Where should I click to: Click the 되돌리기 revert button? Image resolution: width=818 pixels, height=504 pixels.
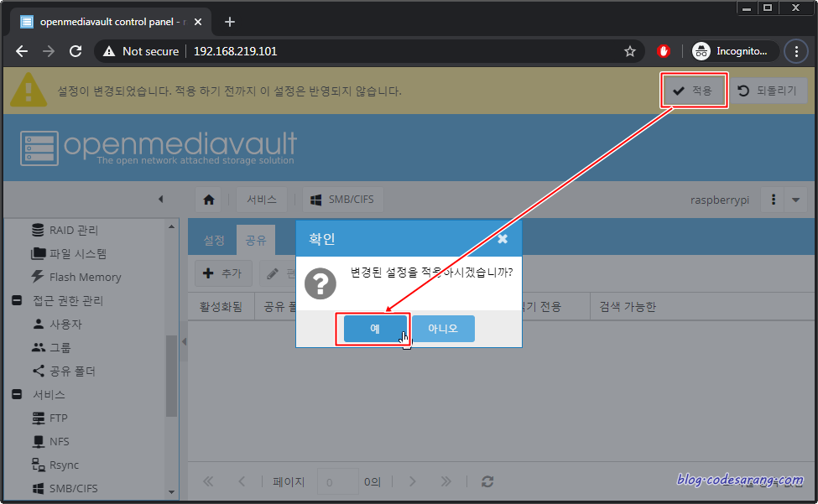[x=768, y=91]
